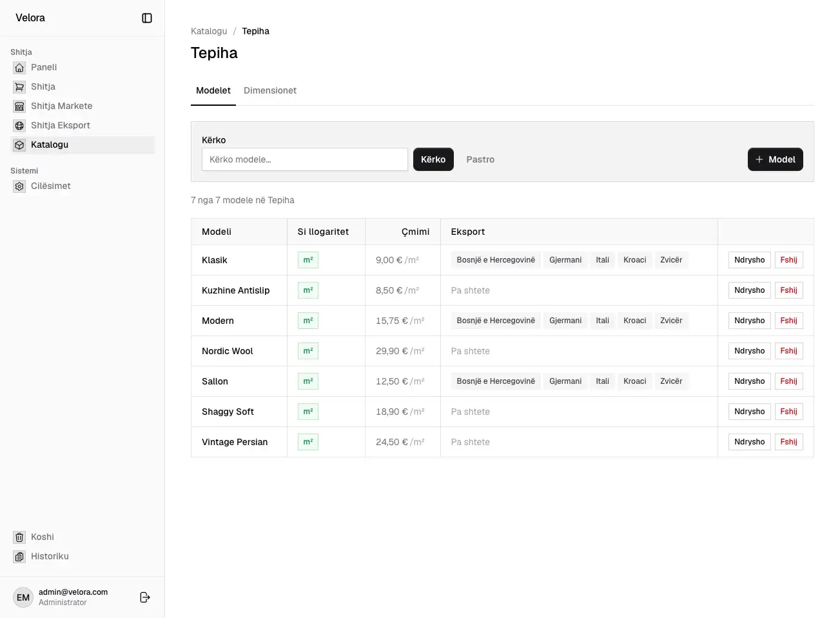
Task: Click the Shitja cart icon
Action: point(19,86)
